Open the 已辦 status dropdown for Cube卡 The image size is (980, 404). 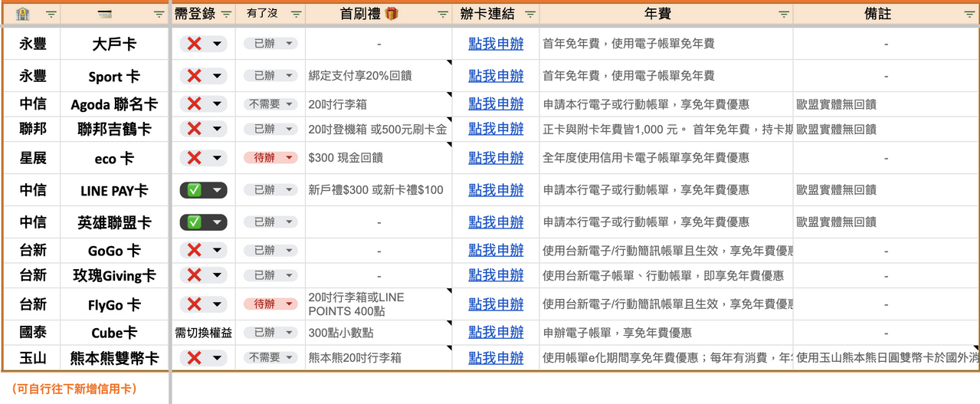point(270,333)
